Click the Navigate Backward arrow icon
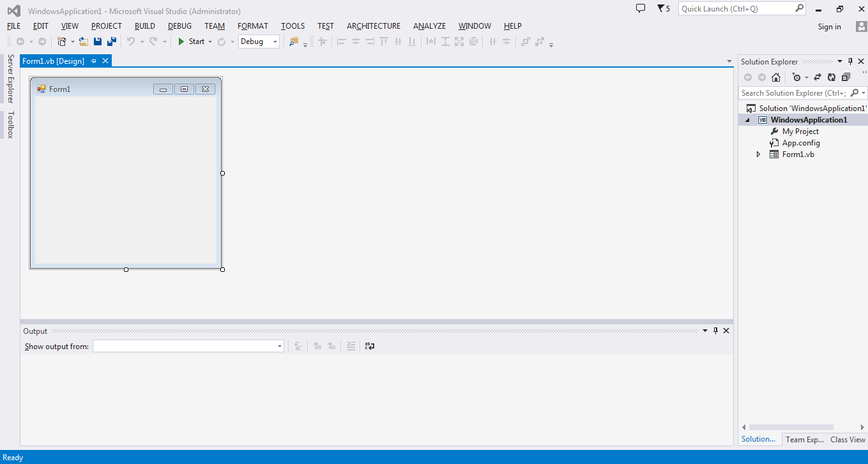 [x=20, y=41]
